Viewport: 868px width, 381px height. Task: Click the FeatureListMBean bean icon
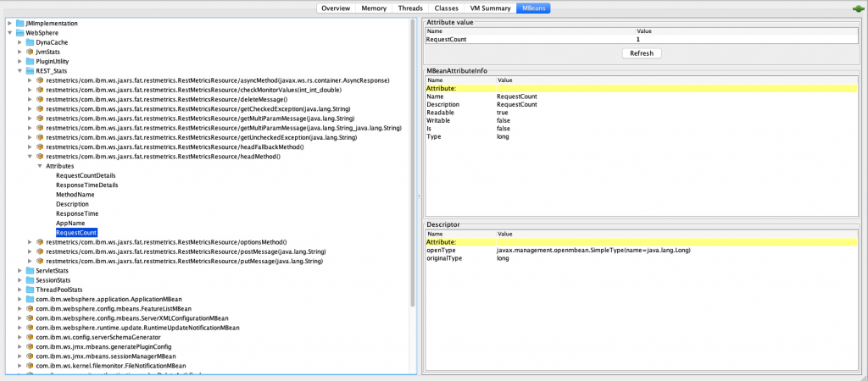(x=30, y=309)
